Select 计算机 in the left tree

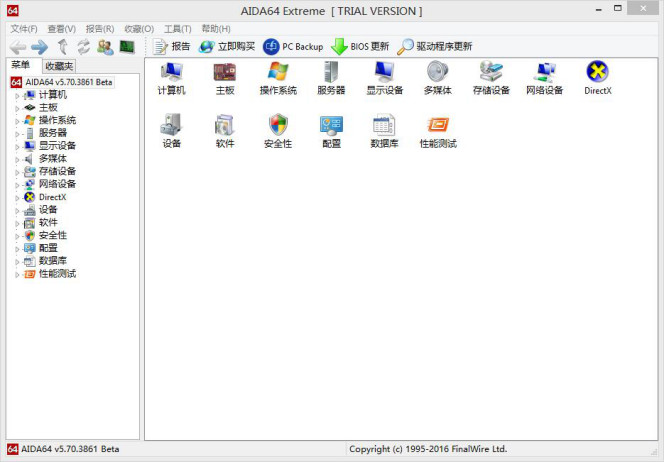click(53, 95)
